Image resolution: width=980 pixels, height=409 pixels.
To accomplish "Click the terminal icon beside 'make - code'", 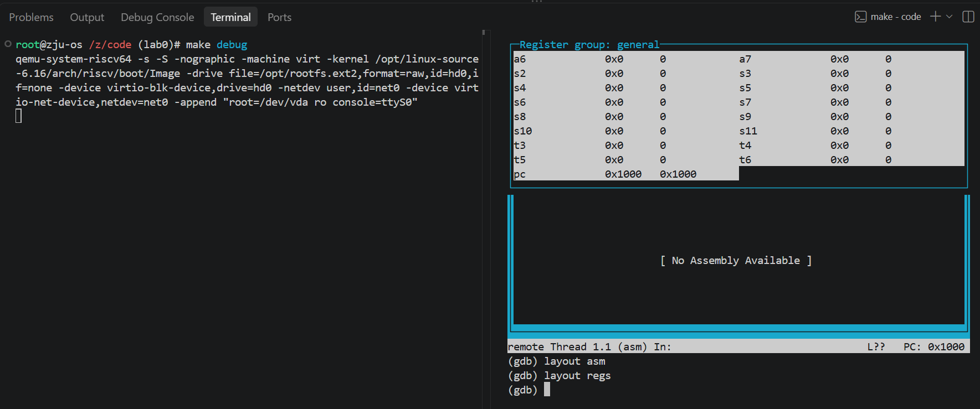I will (860, 17).
